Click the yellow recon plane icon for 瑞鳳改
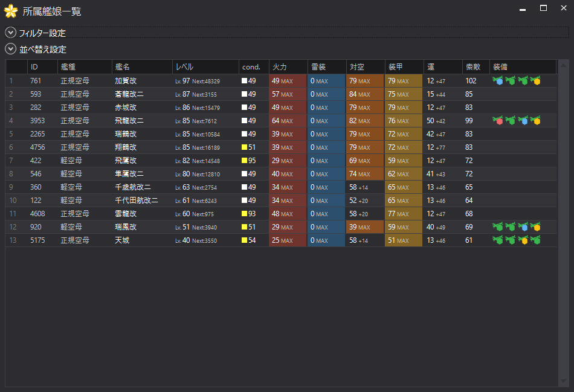The width and height of the screenshot is (574, 392). pyautogui.click(x=535, y=227)
